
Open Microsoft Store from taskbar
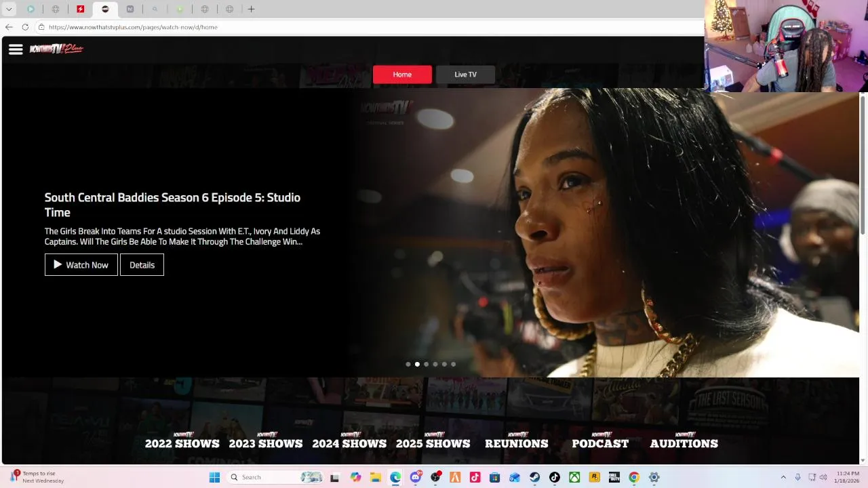(495, 477)
